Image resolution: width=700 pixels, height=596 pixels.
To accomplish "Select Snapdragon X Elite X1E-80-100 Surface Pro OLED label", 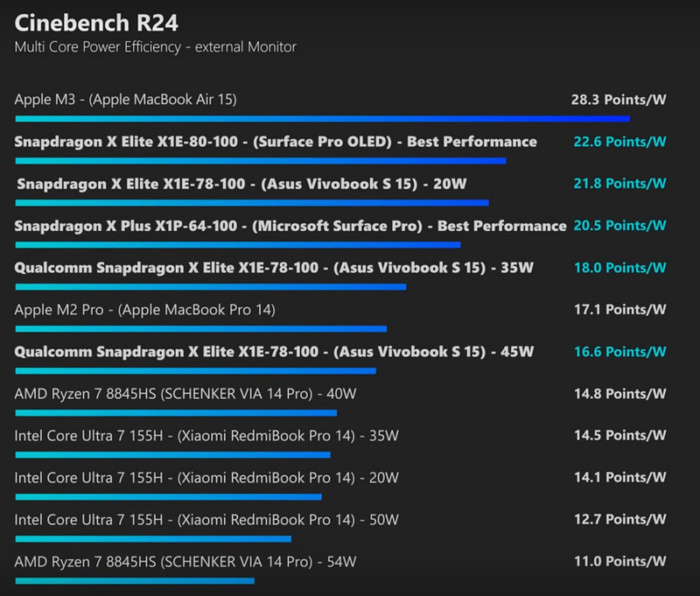I will pos(276,141).
